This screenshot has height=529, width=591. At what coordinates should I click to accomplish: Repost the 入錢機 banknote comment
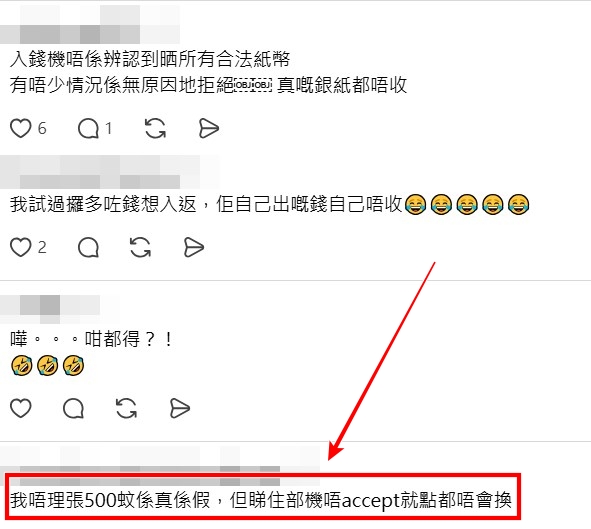click(155, 128)
